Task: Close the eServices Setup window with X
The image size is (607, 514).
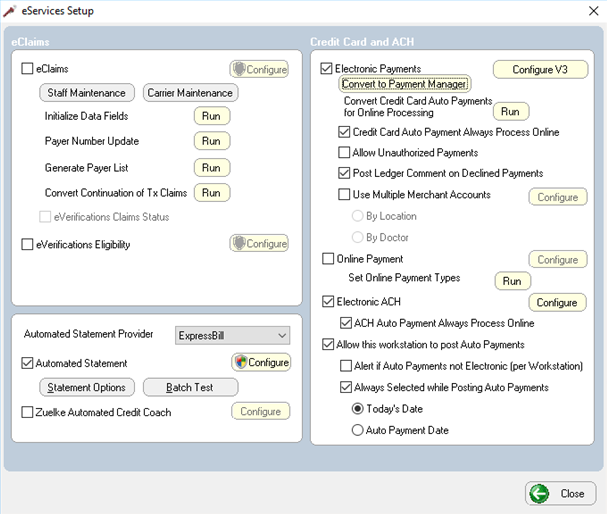Action: (x=593, y=11)
